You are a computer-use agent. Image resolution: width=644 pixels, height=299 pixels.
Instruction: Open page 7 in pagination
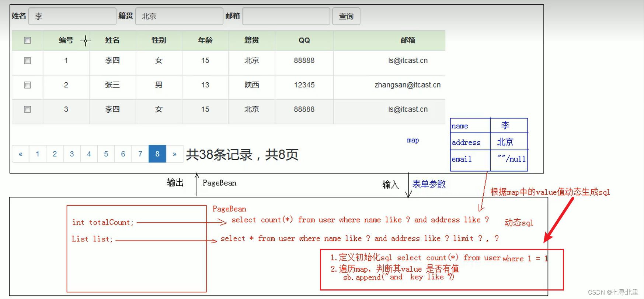click(x=140, y=154)
